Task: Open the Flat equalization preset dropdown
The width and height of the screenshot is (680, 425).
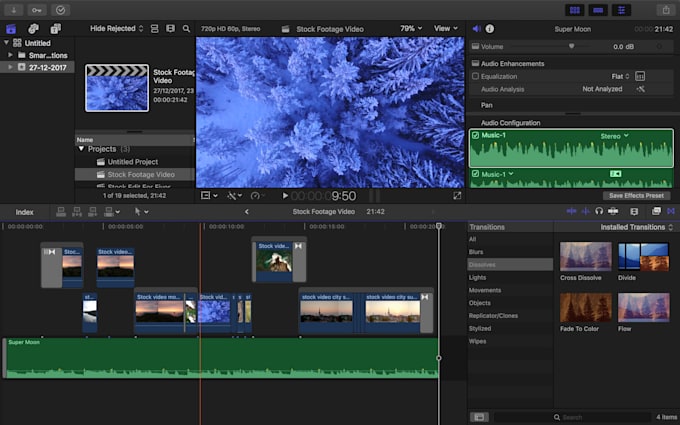Action: [x=621, y=76]
